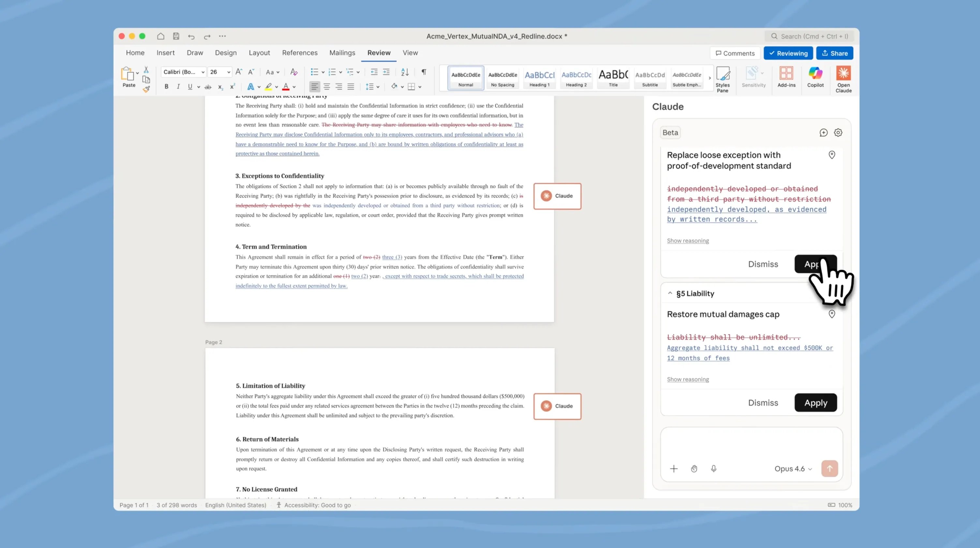Image resolution: width=980 pixels, height=548 pixels.
Task: Click the microphone icon in Claude's chat box
Action: click(x=714, y=469)
